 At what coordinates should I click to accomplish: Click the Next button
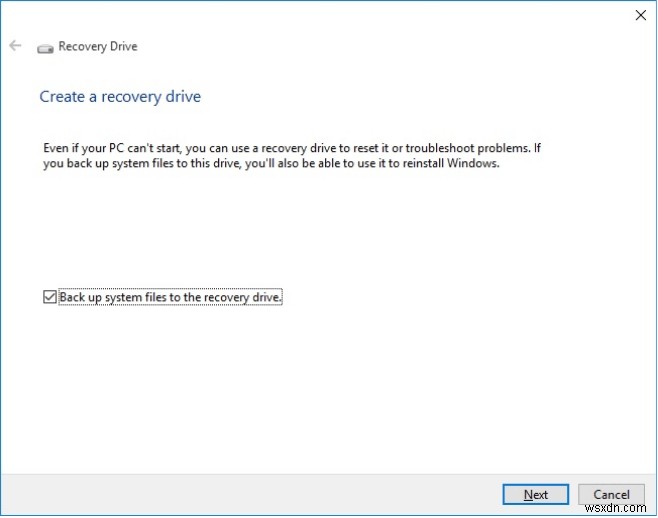536,494
